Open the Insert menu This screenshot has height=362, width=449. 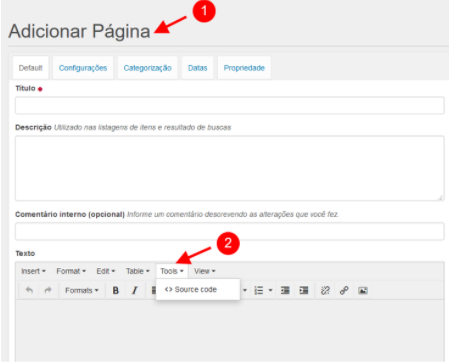(x=33, y=271)
